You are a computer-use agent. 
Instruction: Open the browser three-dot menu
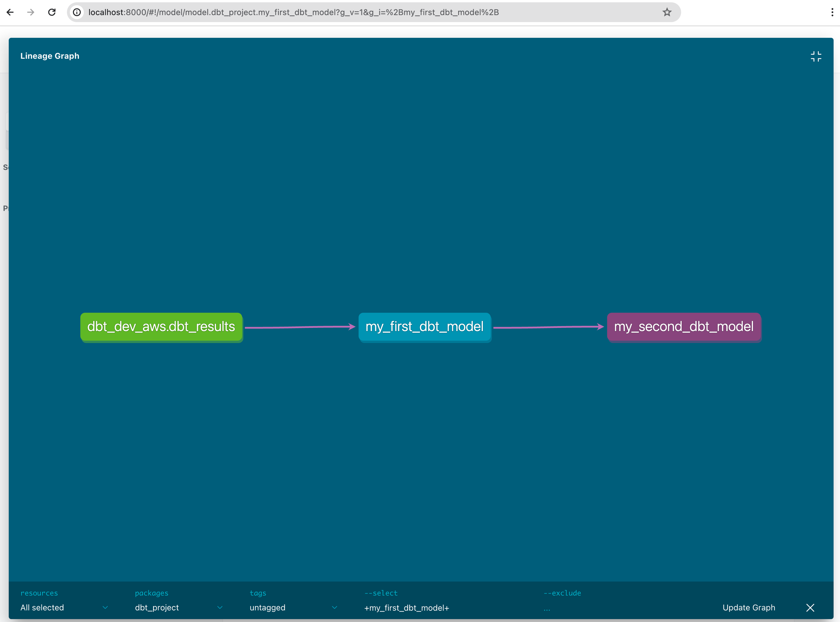point(832,12)
